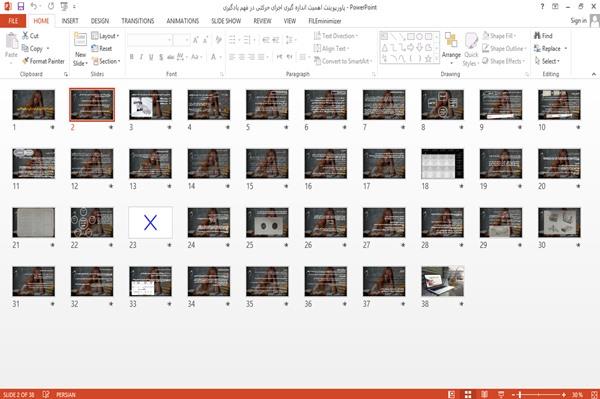Open the font name combo box

coord(150,40)
